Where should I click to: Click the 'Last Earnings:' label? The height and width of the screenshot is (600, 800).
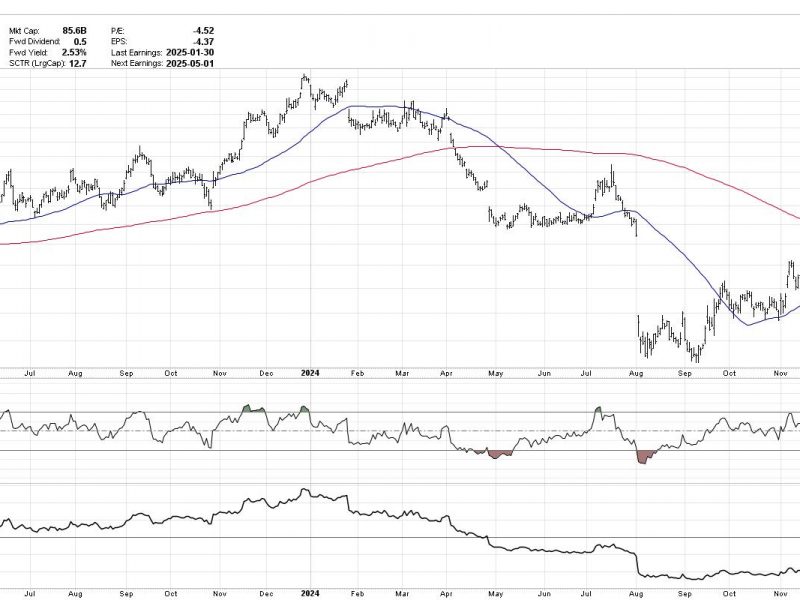(137, 53)
